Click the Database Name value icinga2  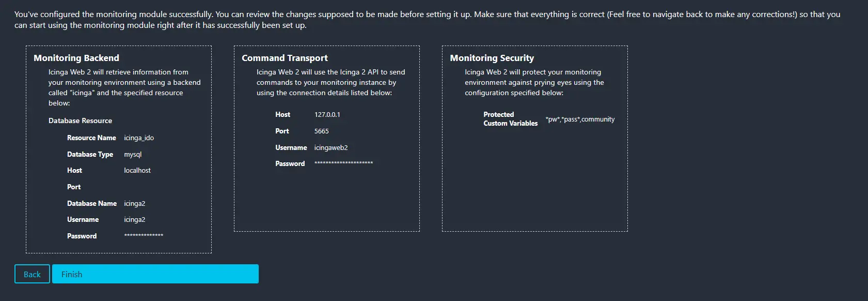pyautogui.click(x=135, y=204)
